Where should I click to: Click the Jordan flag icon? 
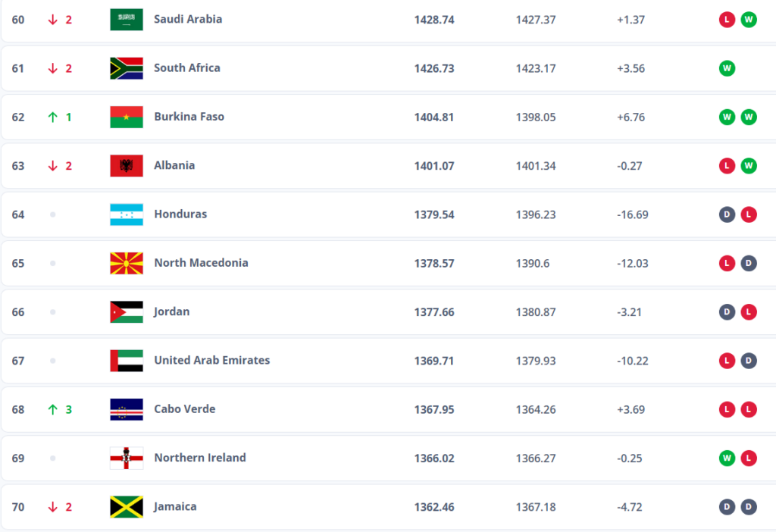[127, 311]
